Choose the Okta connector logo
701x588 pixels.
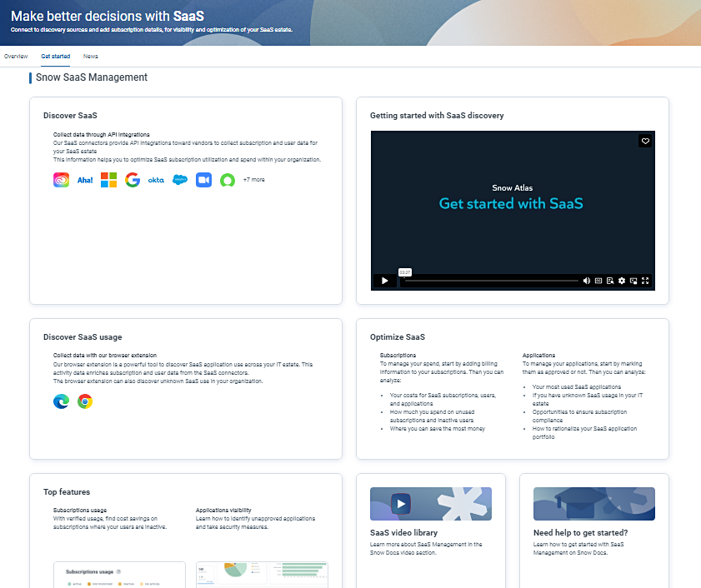[x=156, y=180]
